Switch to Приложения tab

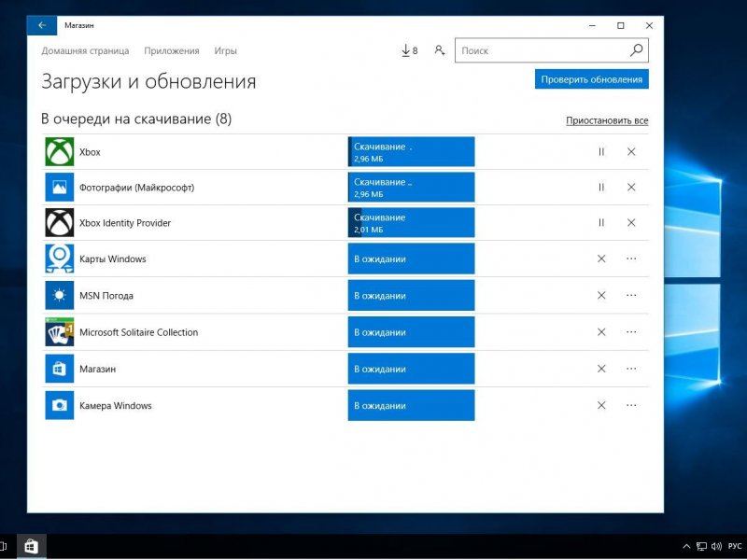click(172, 51)
